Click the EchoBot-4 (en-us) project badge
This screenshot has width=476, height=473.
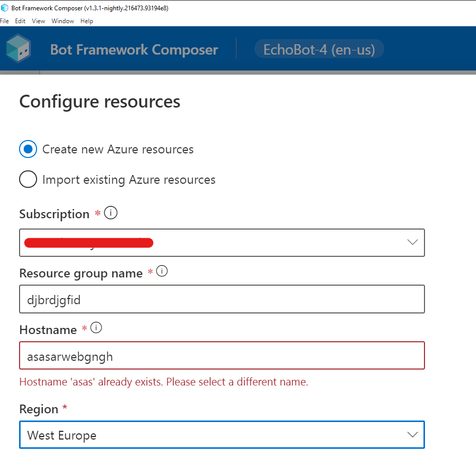pos(319,49)
